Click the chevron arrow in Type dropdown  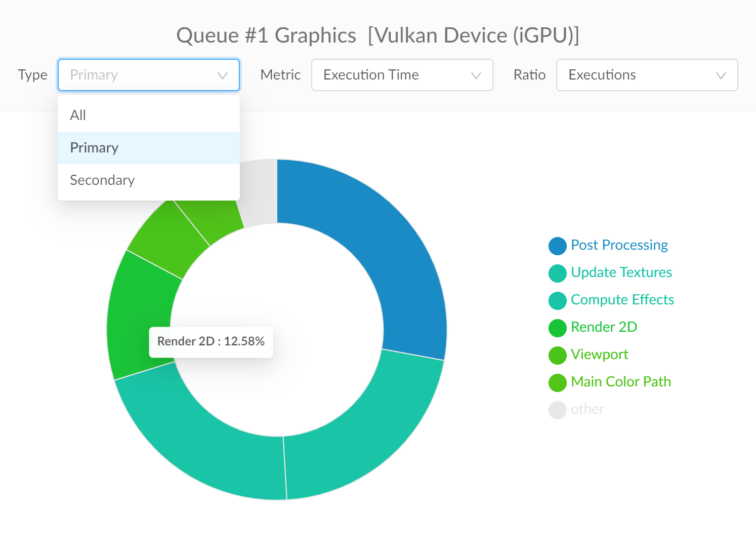(x=222, y=75)
